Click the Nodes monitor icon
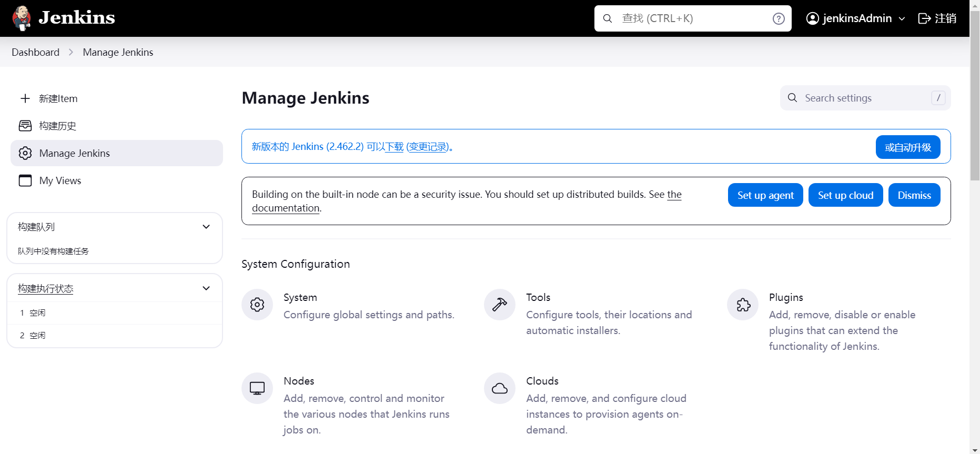 257,388
